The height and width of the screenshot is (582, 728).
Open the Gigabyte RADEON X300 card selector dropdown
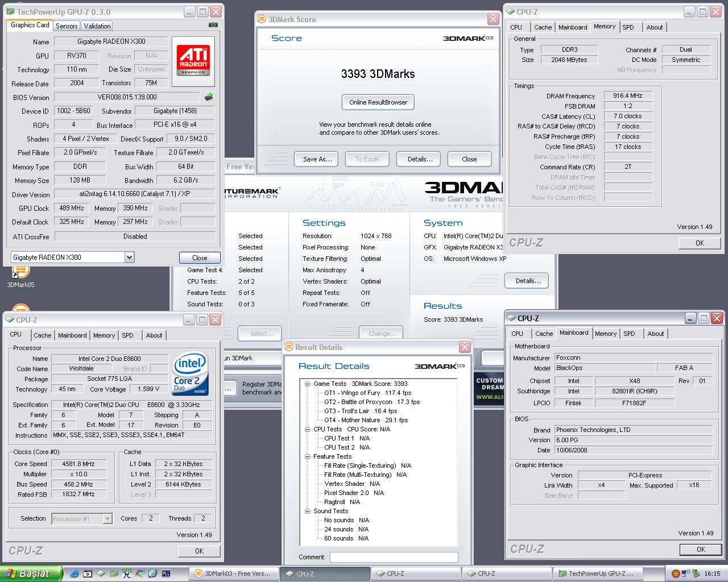coord(129,257)
